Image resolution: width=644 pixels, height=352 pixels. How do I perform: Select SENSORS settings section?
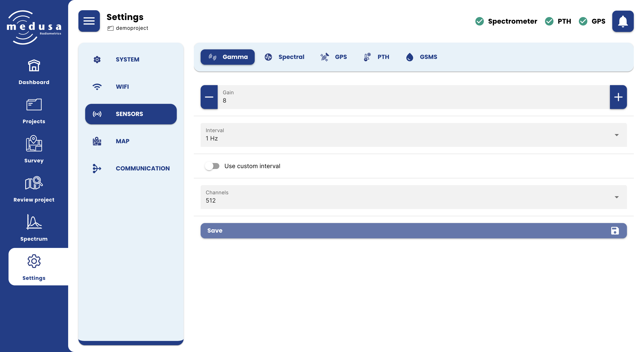pos(131,114)
